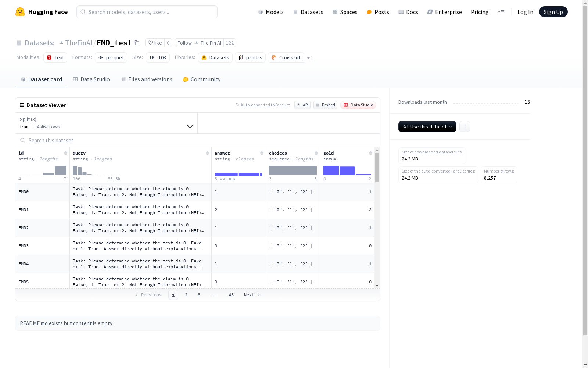Click the FMD0 id cell
This screenshot has width=588, height=368.
[x=43, y=192]
